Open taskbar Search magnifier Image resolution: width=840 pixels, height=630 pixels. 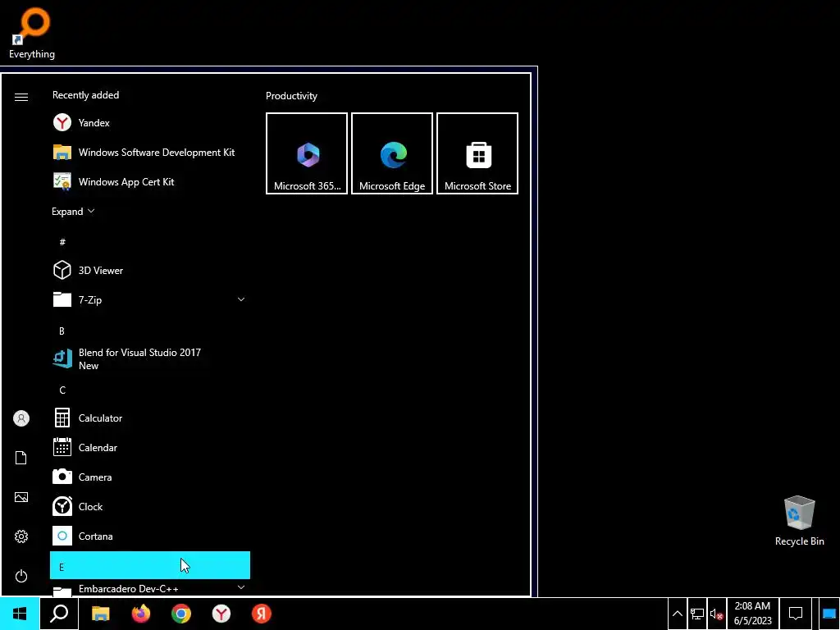coord(59,614)
